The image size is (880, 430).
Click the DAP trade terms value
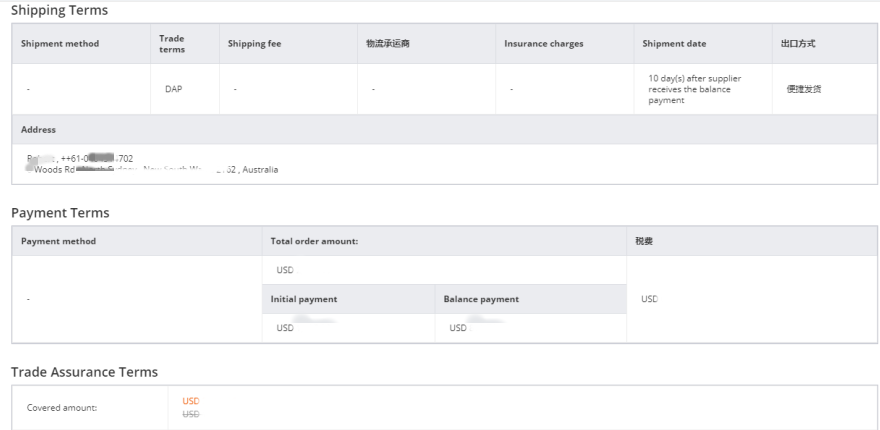click(173, 89)
